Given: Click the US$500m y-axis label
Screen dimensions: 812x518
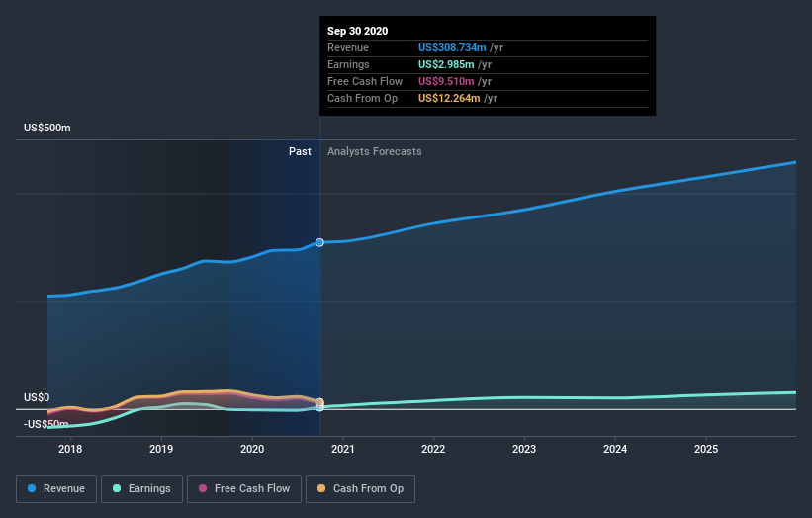Looking at the screenshot, I should coord(47,128).
